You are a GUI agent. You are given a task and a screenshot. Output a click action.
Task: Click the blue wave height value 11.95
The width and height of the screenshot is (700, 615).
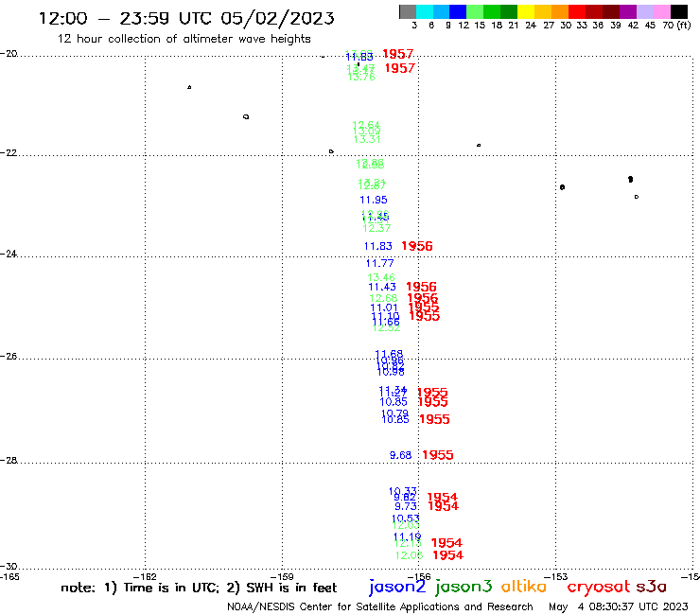pos(374,200)
